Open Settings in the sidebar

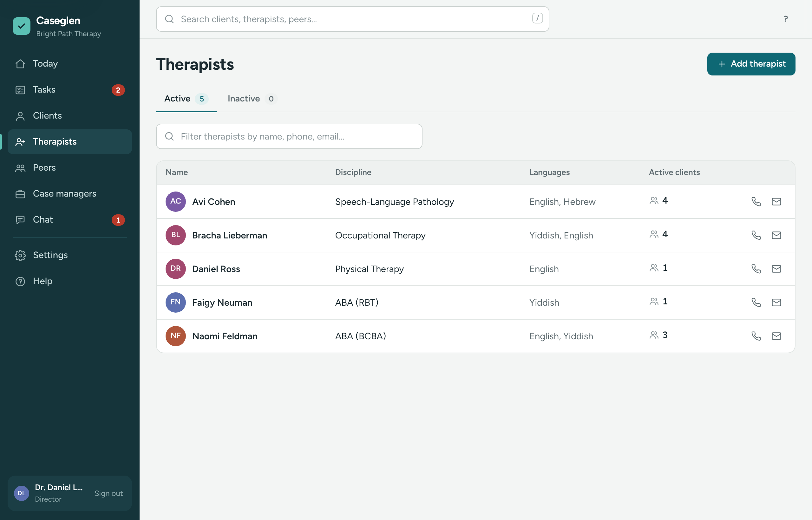(69, 255)
